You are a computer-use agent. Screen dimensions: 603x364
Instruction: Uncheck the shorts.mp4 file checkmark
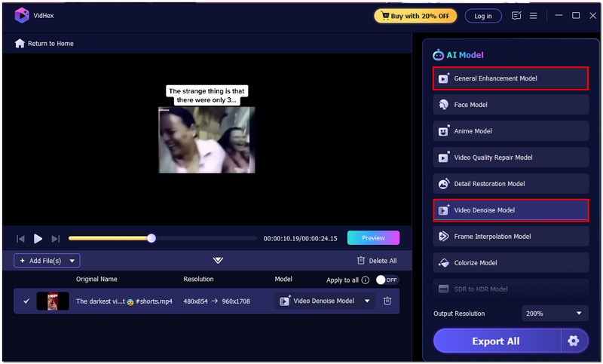(x=26, y=301)
